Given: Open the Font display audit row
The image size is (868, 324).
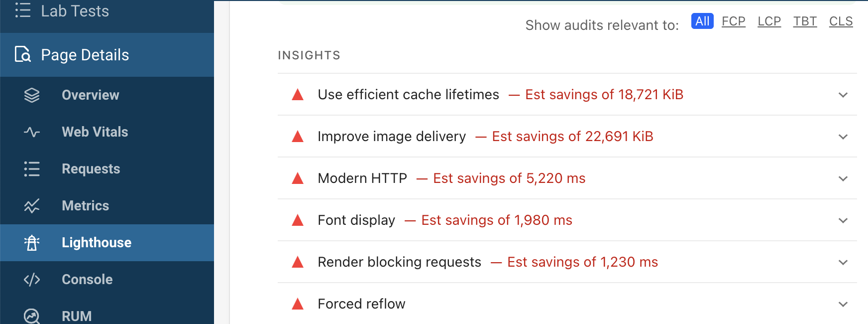Looking at the screenshot, I should tap(356, 220).
